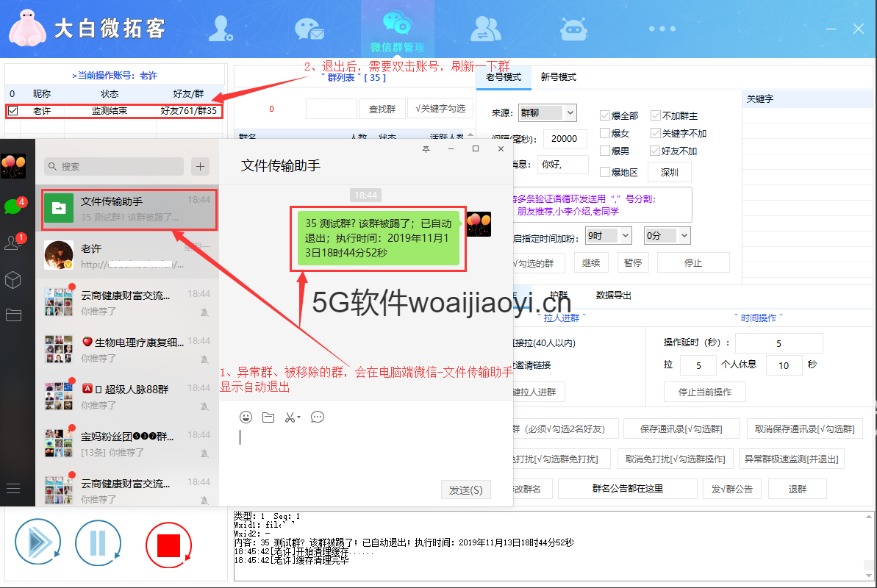Click the √关键字勾选 button
This screenshot has width=877, height=588.
tap(441, 109)
